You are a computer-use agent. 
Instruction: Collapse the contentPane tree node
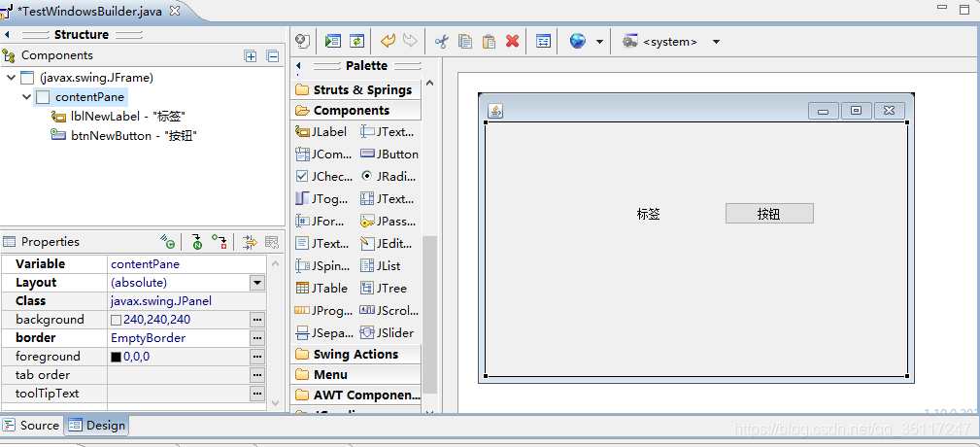coord(26,97)
